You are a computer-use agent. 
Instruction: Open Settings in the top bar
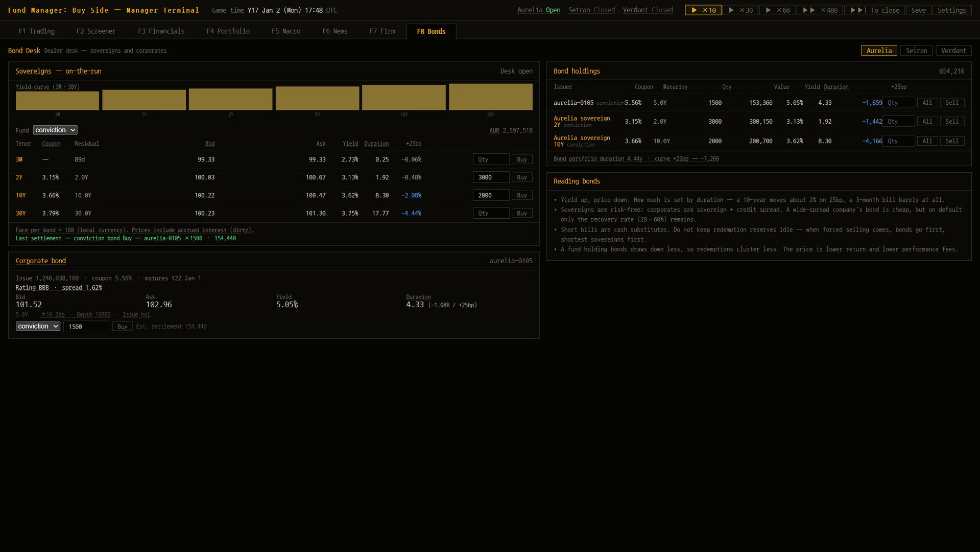pos(951,10)
